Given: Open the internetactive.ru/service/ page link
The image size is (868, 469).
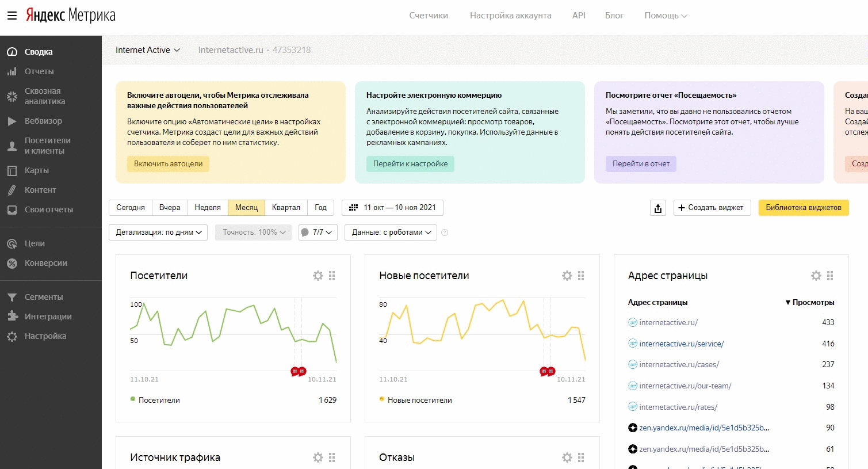Looking at the screenshot, I should pos(682,344).
